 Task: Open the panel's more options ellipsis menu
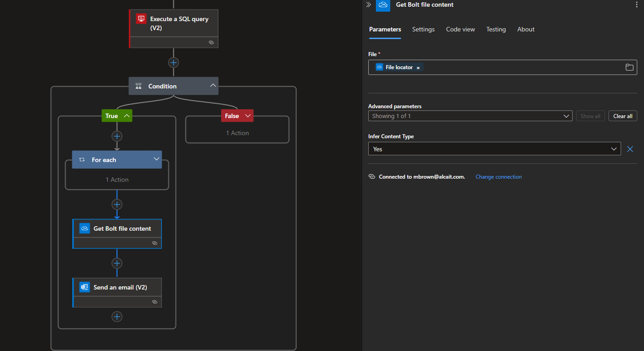(x=636, y=4)
